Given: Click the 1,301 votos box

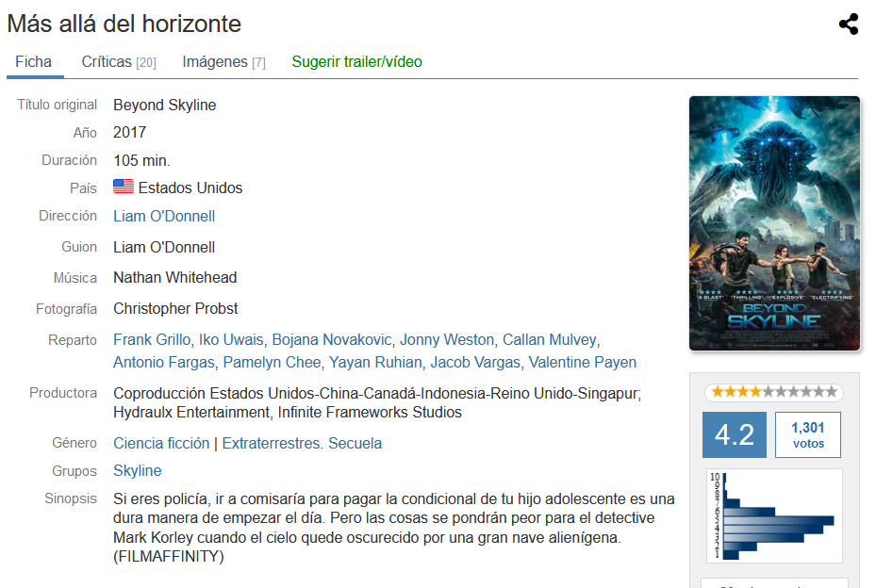Looking at the screenshot, I should point(808,435).
